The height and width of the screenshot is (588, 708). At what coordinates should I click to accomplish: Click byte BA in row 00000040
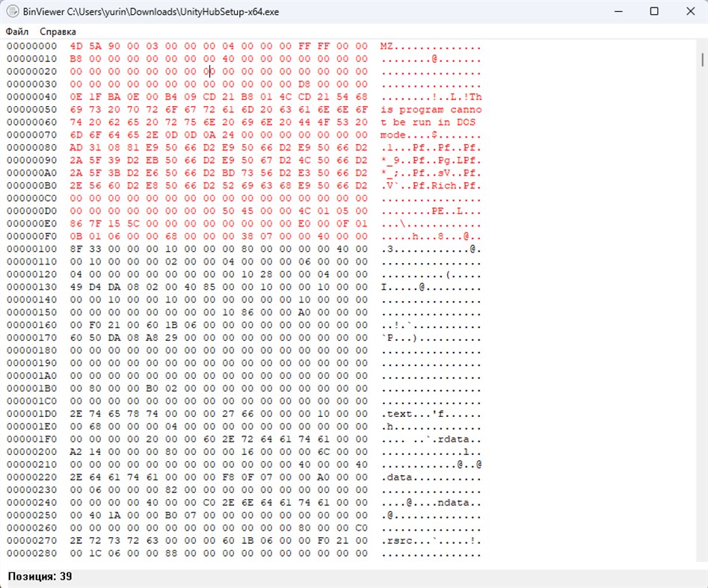click(114, 96)
